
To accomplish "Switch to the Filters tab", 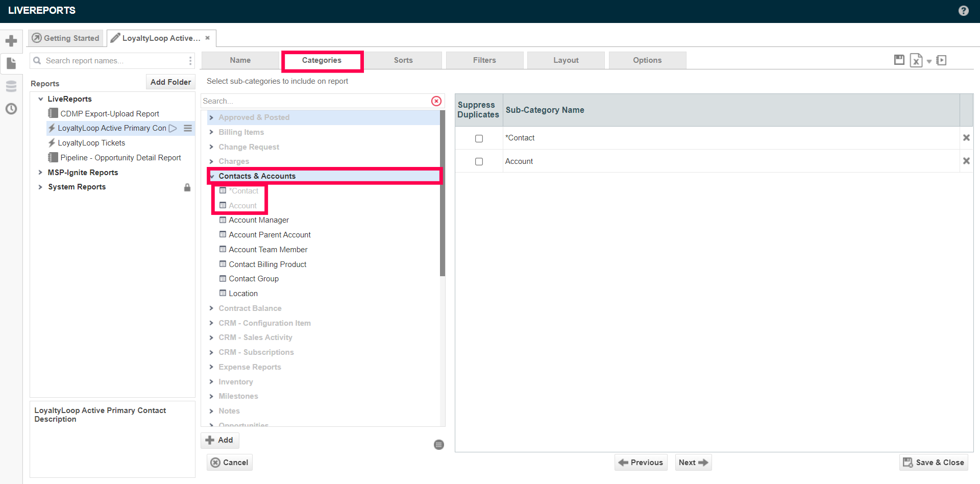I will click(484, 60).
